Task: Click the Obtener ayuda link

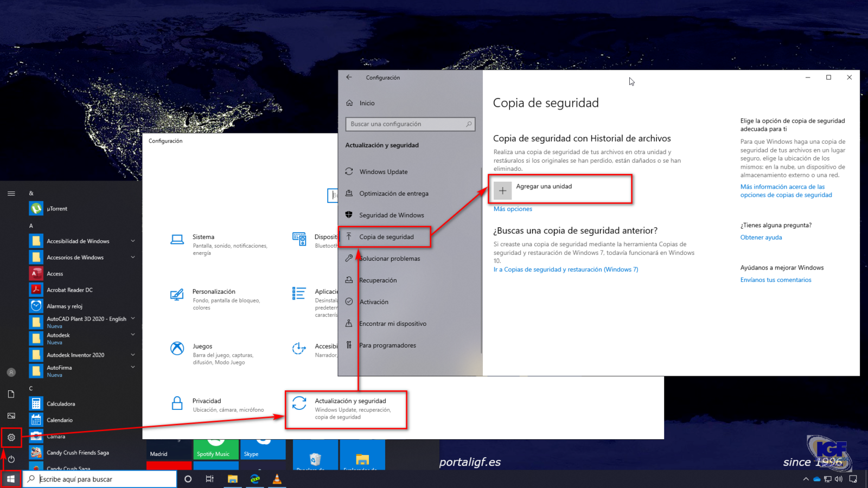Action: coord(761,237)
